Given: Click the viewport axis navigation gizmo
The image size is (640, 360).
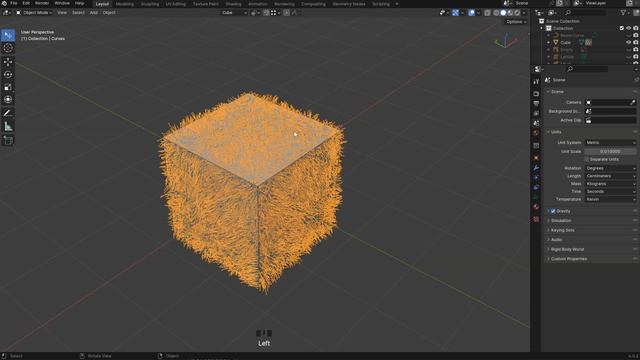Looking at the screenshot, I should pos(506,40).
